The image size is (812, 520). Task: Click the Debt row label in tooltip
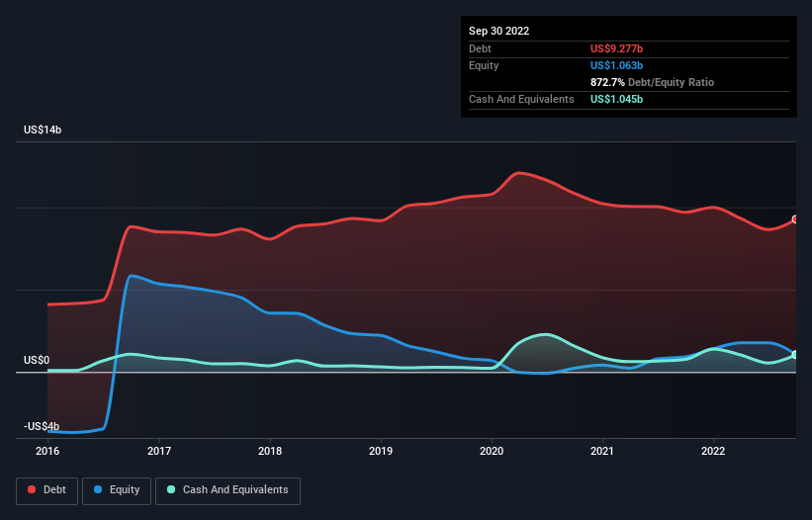480,48
